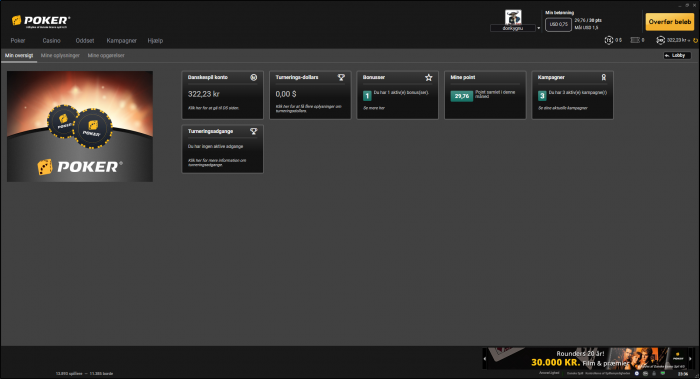Click the T$ tournament dollars icon
700x379 pixels.
tap(608, 40)
